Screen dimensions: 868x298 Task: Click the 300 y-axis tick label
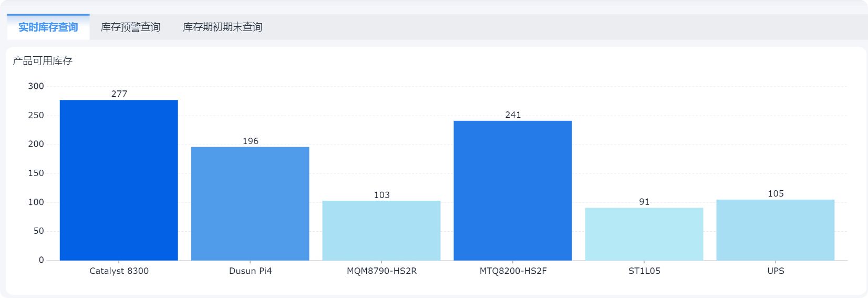point(36,86)
